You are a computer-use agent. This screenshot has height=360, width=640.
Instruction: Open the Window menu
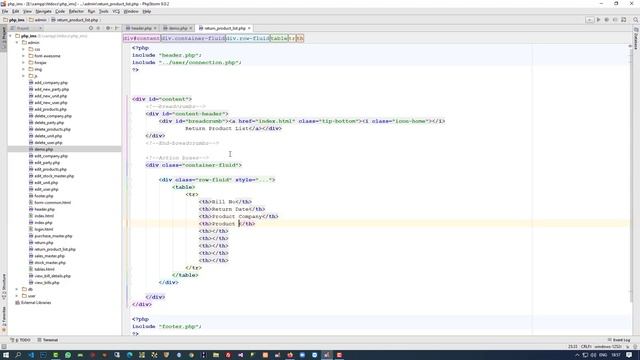[x=131, y=11]
